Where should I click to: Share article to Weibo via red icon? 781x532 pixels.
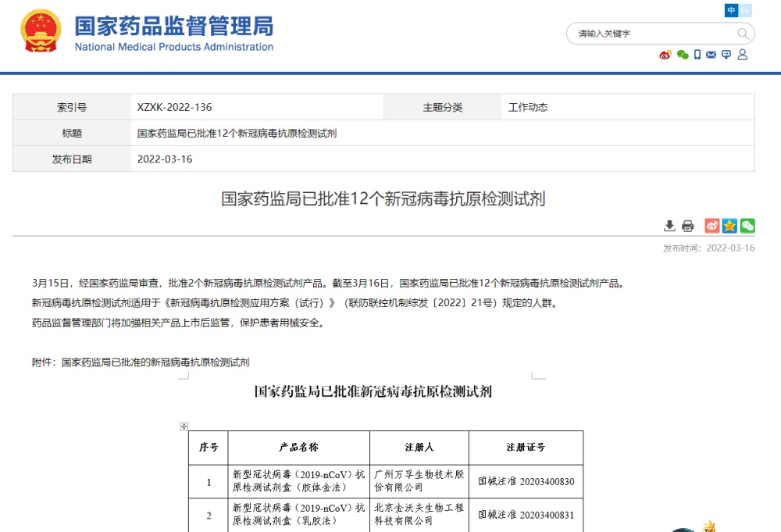(x=711, y=226)
